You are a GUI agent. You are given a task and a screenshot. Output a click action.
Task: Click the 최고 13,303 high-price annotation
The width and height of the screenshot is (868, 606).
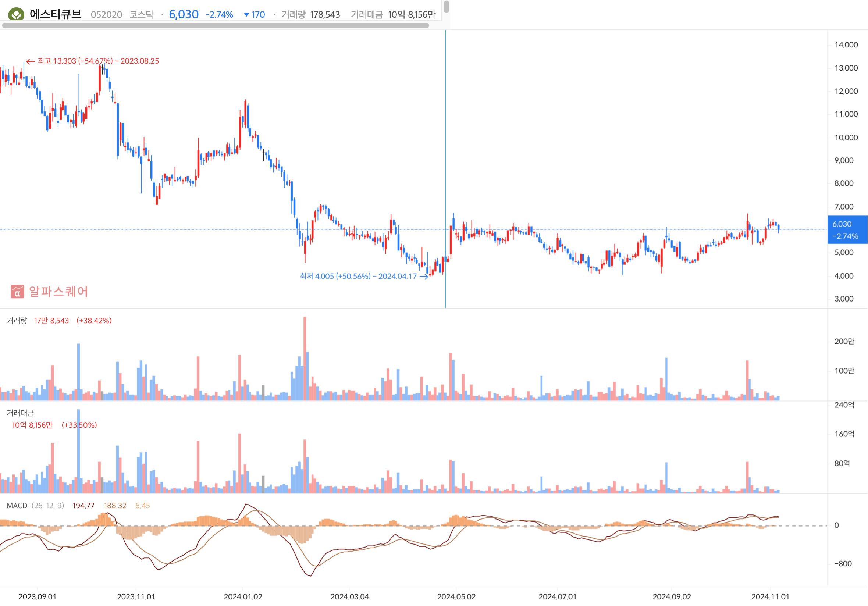tap(93, 61)
